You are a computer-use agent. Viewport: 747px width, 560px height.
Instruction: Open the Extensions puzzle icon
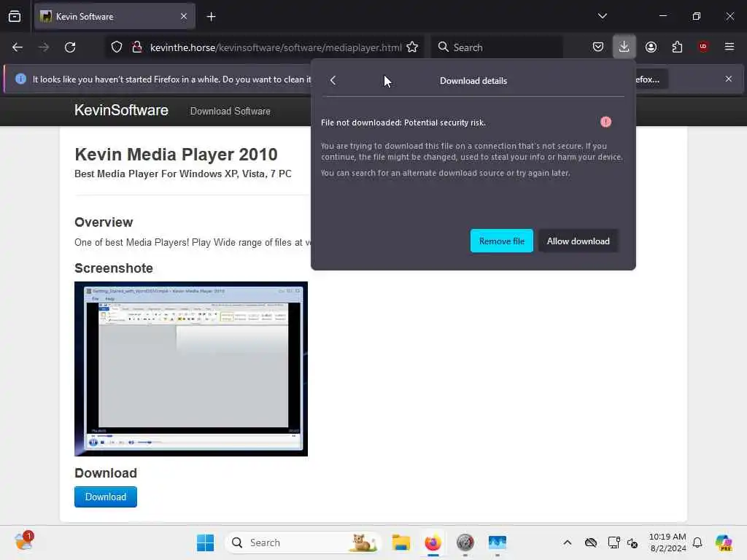(677, 47)
